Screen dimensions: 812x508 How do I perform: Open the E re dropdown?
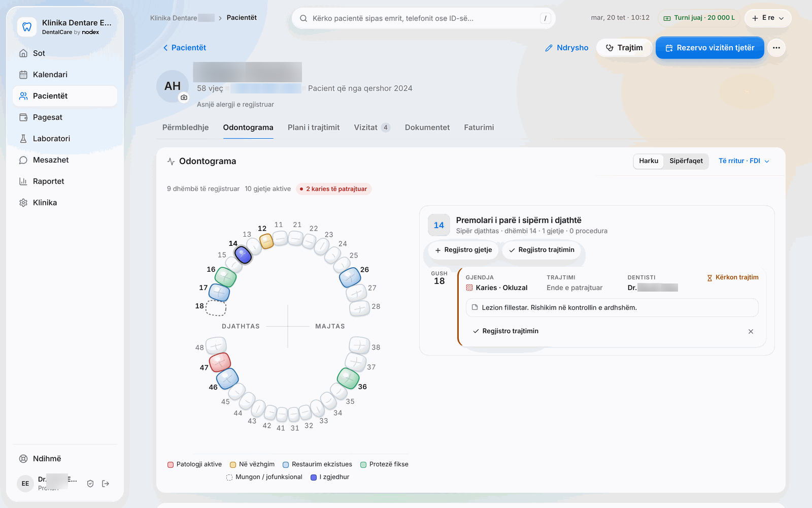(x=768, y=18)
